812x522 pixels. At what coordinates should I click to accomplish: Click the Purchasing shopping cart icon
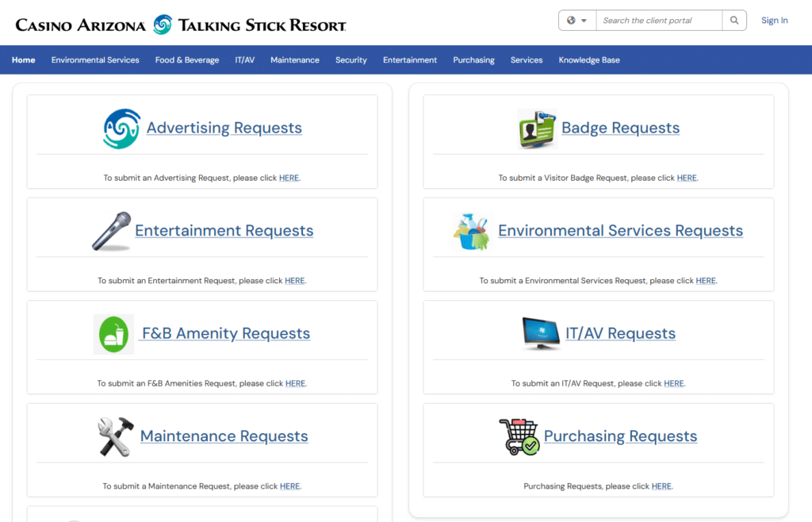coord(519,436)
